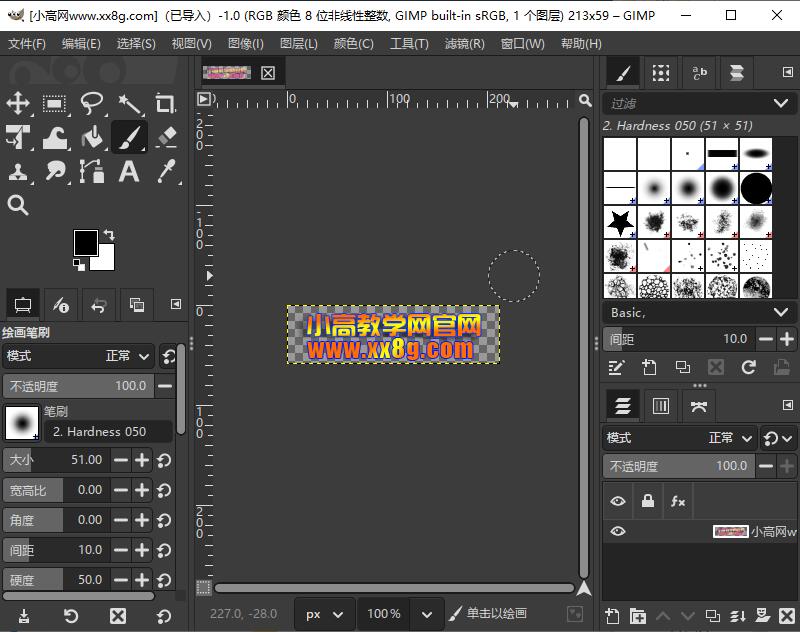Viewport: 800px width, 632px height.
Task: Open the Undo History tab
Action: [x=99, y=305]
